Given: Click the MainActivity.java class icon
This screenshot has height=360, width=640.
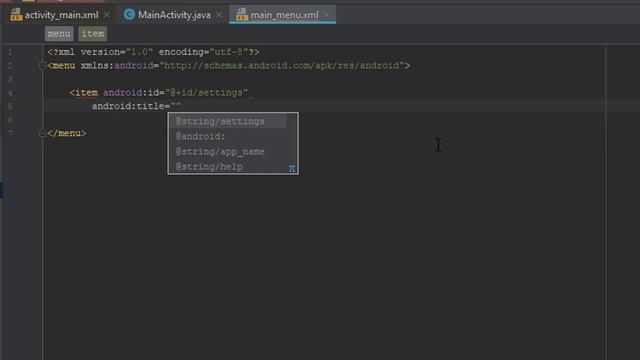Looking at the screenshot, I should tap(129, 15).
